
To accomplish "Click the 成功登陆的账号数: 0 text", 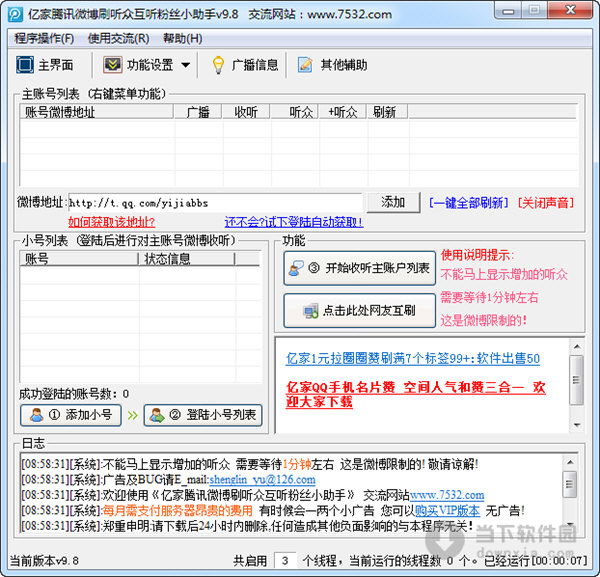I will [x=74, y=394].
